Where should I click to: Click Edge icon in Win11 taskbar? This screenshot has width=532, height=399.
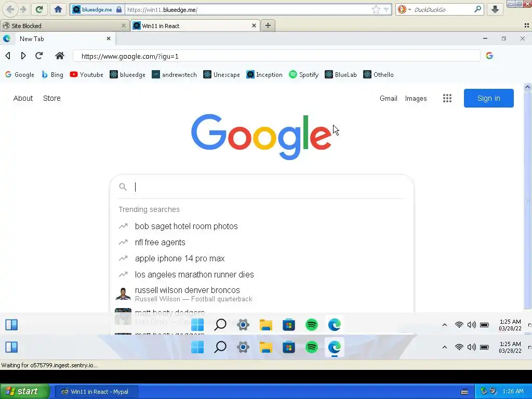[x=335, y=347]
